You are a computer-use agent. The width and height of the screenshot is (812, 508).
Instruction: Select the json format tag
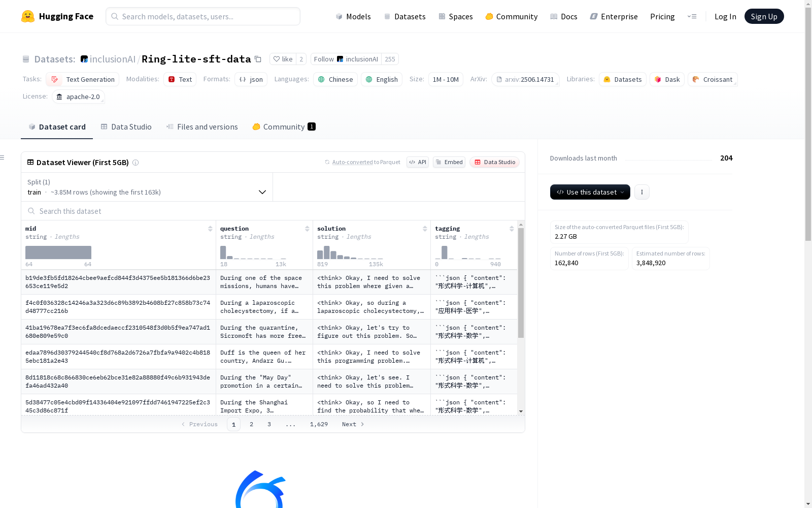pyautogui.click(x=251, y=79)
